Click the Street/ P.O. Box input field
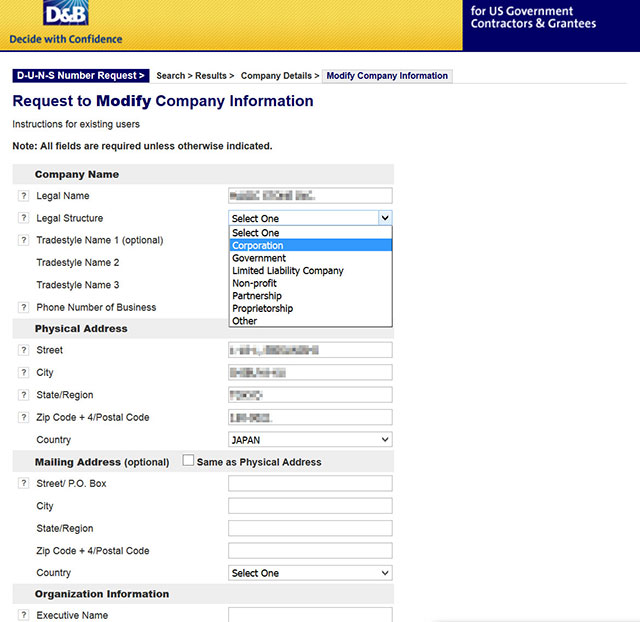The image size is (640, 622). click(x=310, y=483)
